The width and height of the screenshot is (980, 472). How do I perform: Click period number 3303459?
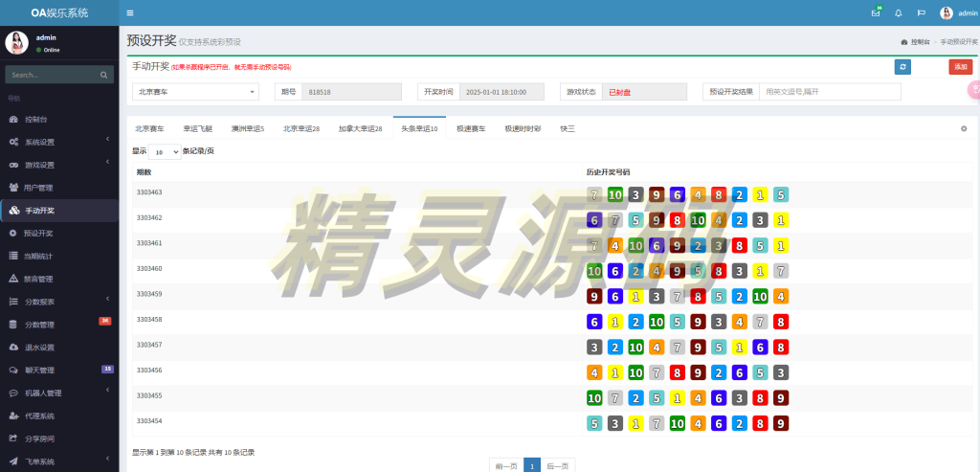pos(149,294)
